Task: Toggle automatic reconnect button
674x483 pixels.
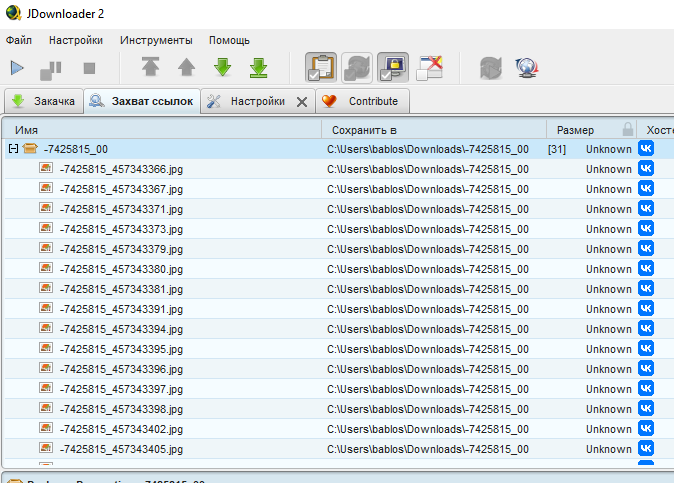Action: [357, 68]
